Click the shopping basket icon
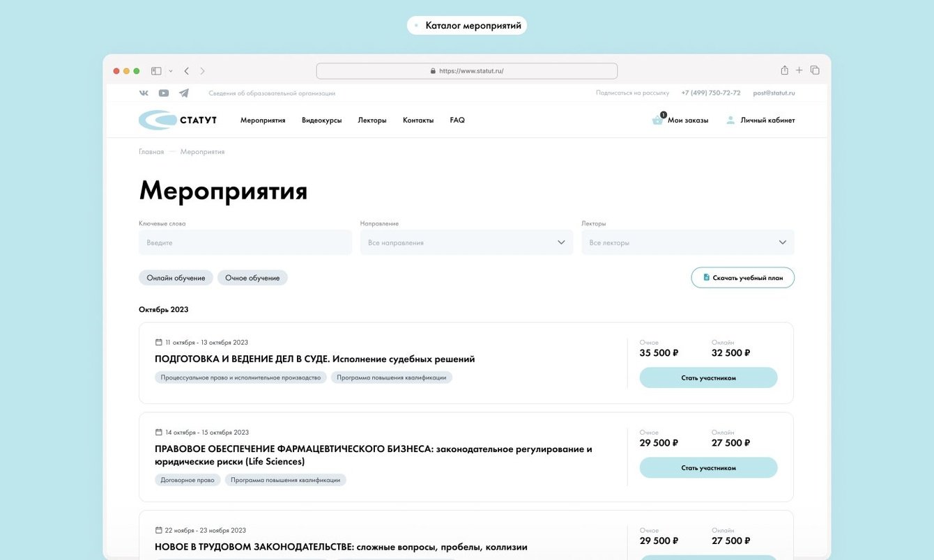The height and width of the screenshot is (560, 934). pos(657,120)
